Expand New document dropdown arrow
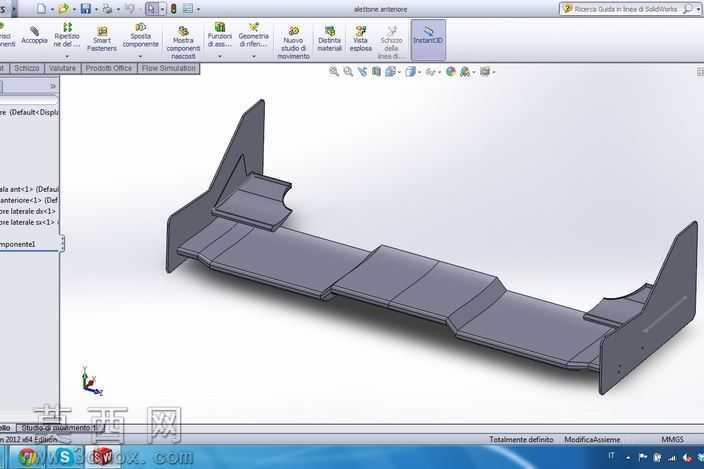 51,9
